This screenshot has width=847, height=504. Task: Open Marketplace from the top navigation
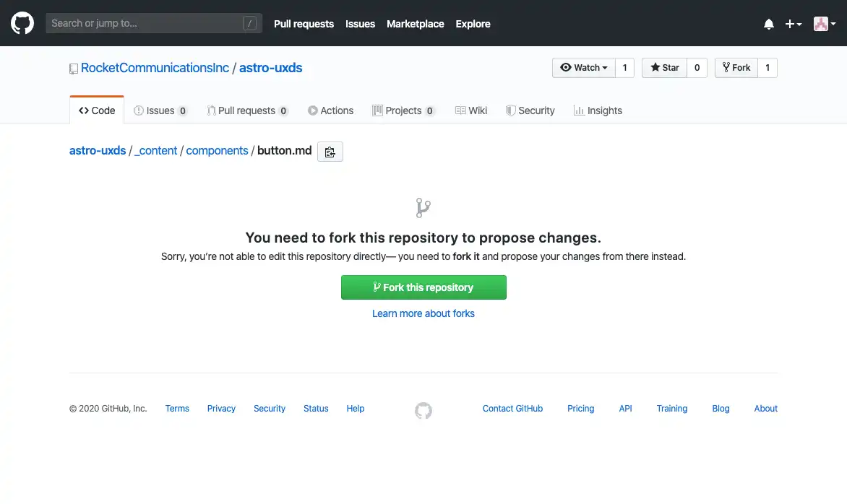[x=415, y=24]
